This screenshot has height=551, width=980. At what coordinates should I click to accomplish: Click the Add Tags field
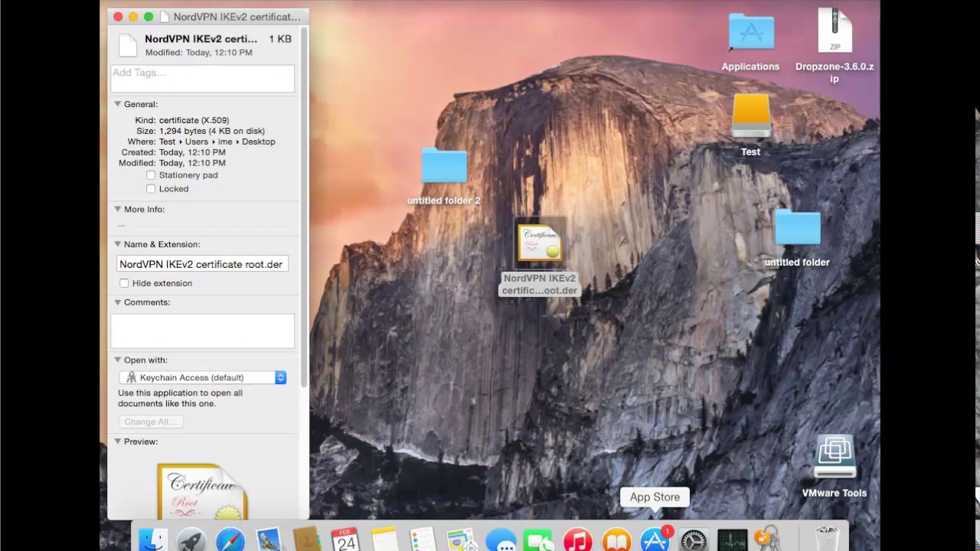click(202, 79)
